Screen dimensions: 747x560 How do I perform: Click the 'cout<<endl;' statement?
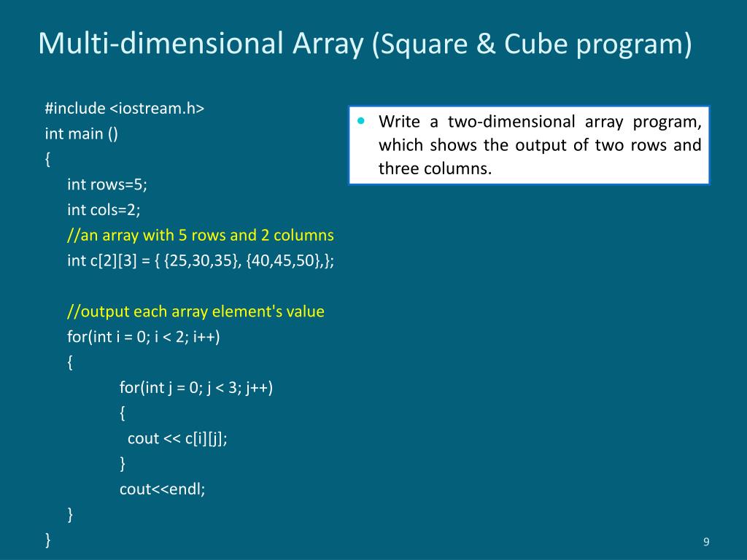click(x=163, y=489)
